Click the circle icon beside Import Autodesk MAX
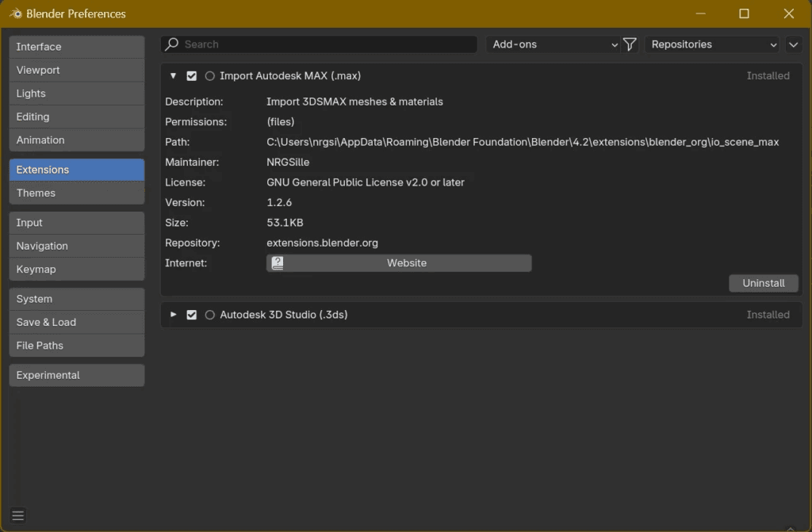 pos(209,76)
